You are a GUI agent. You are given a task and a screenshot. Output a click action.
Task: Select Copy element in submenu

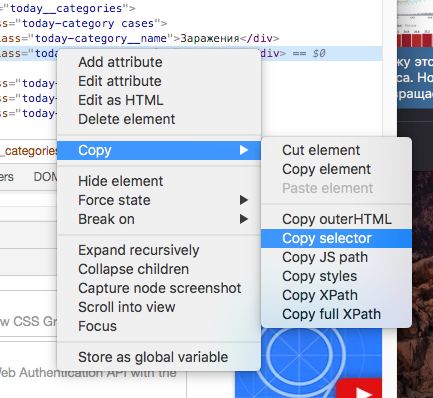pos(336,169)
